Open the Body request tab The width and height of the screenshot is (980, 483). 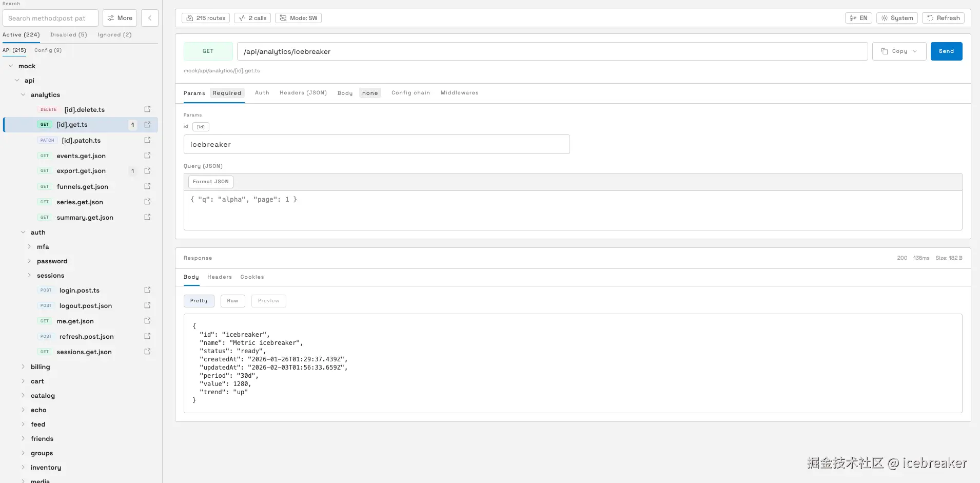click(x=359, y=93)
